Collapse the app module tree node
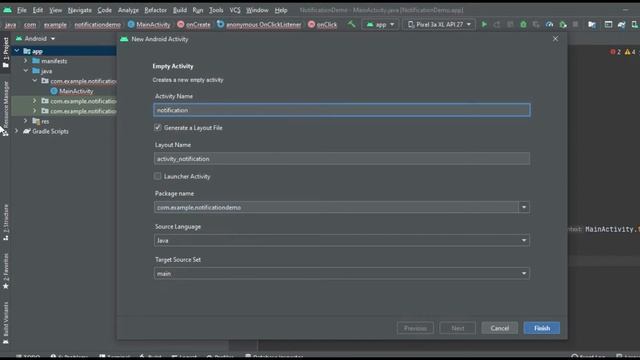 coord(17,51)
